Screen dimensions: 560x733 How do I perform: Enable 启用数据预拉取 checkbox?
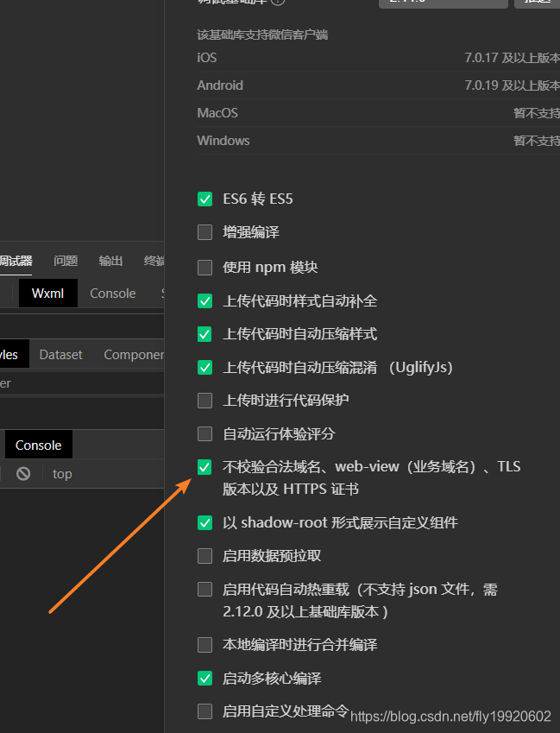204,556
